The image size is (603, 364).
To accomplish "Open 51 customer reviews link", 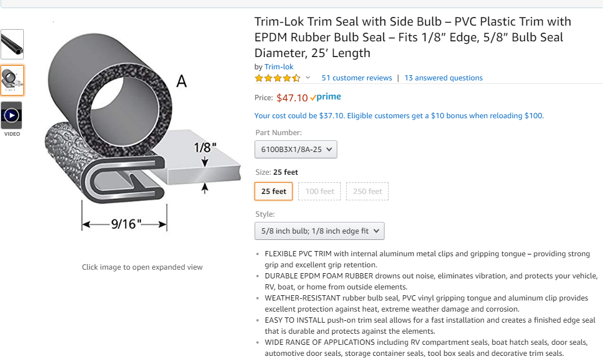I will pos(357,78).
